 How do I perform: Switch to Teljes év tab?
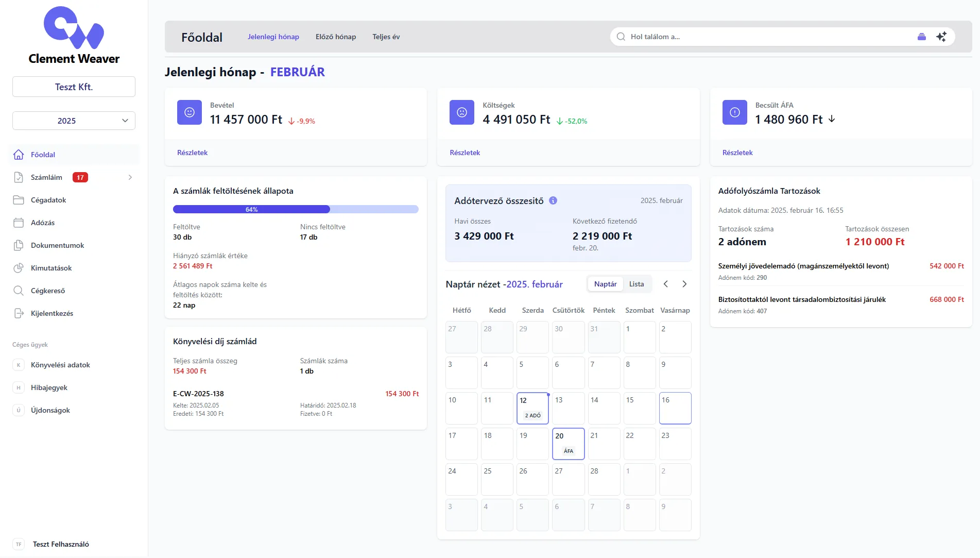[386, 37]
